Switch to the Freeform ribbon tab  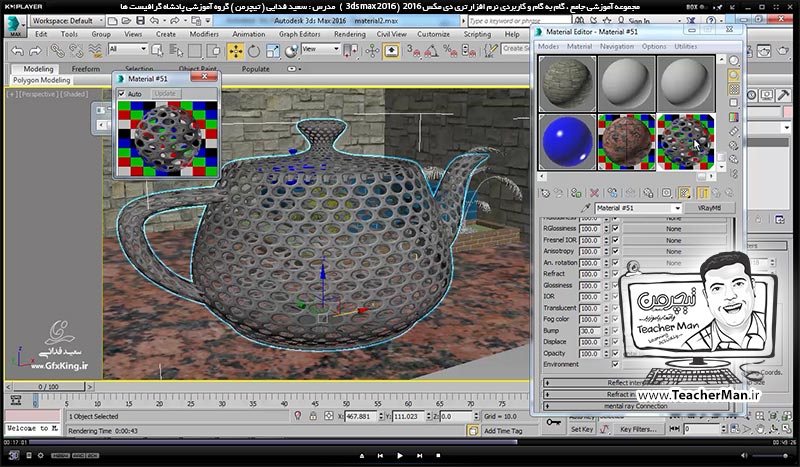point(86,69)
